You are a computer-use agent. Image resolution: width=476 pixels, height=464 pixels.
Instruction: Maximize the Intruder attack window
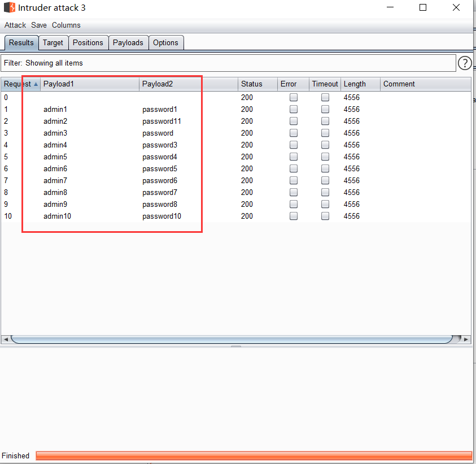tap(423, 7)
